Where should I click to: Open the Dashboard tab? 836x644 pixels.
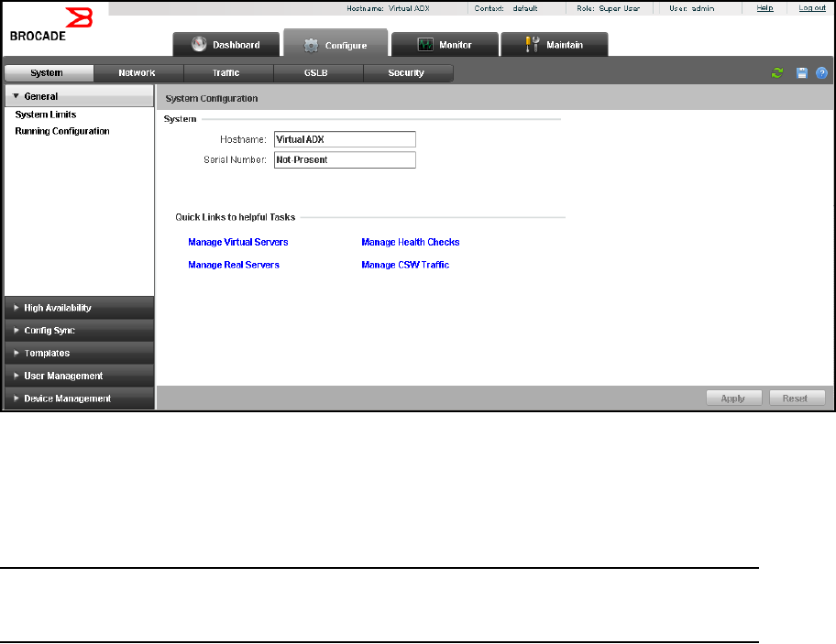(225, 45)
